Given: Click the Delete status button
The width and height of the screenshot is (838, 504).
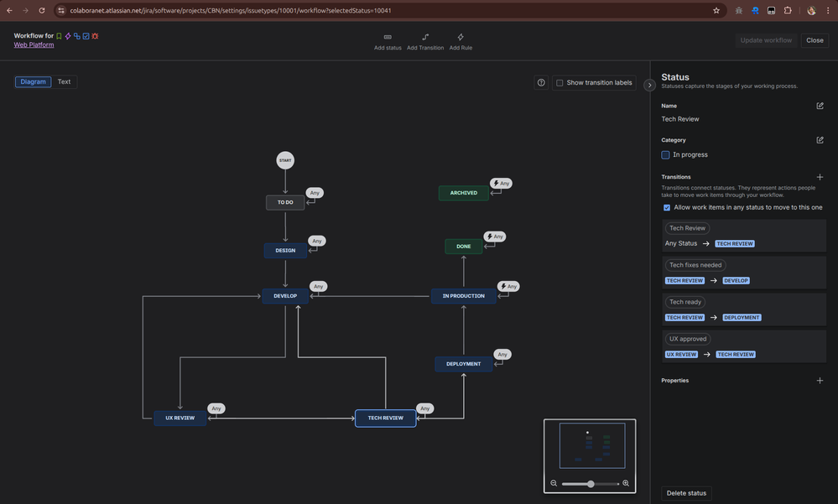Looking at the screenshot, I should coord(686,492).
